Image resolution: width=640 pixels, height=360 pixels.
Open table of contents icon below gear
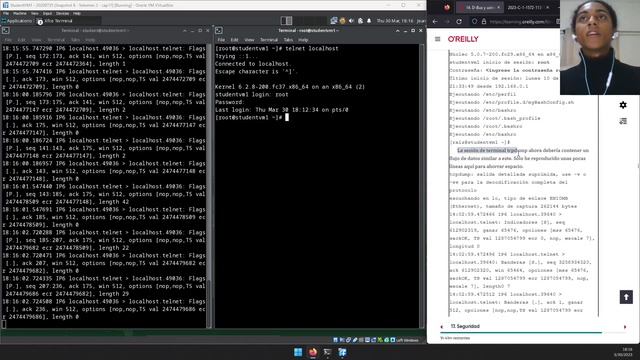pyautogui.click(x=623, y=121)
